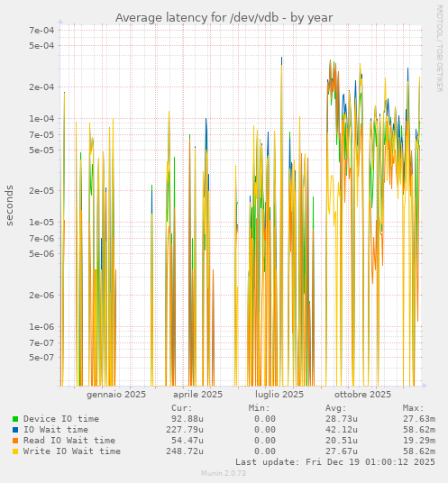
Task: Click the orange Read IO Wait legend swatch
Action: 15,441
